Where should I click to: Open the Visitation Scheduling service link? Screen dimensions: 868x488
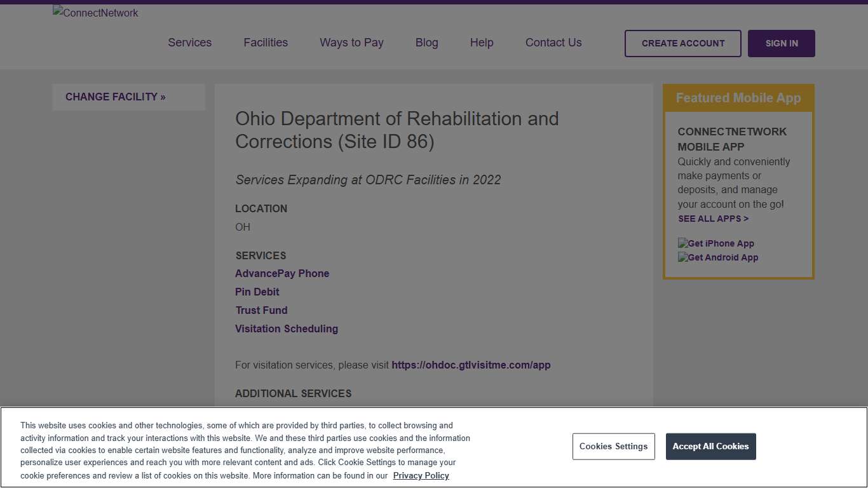(x=287, y=329)
